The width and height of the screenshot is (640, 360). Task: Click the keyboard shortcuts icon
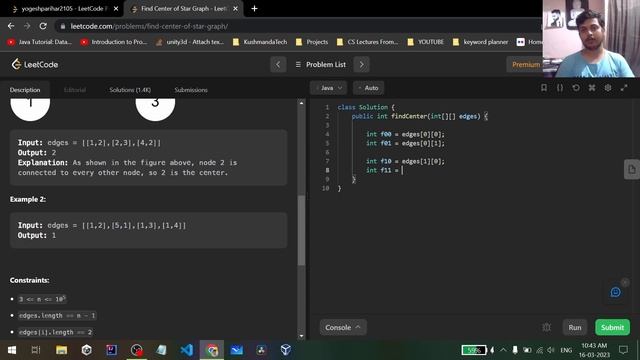coord(592,88)
